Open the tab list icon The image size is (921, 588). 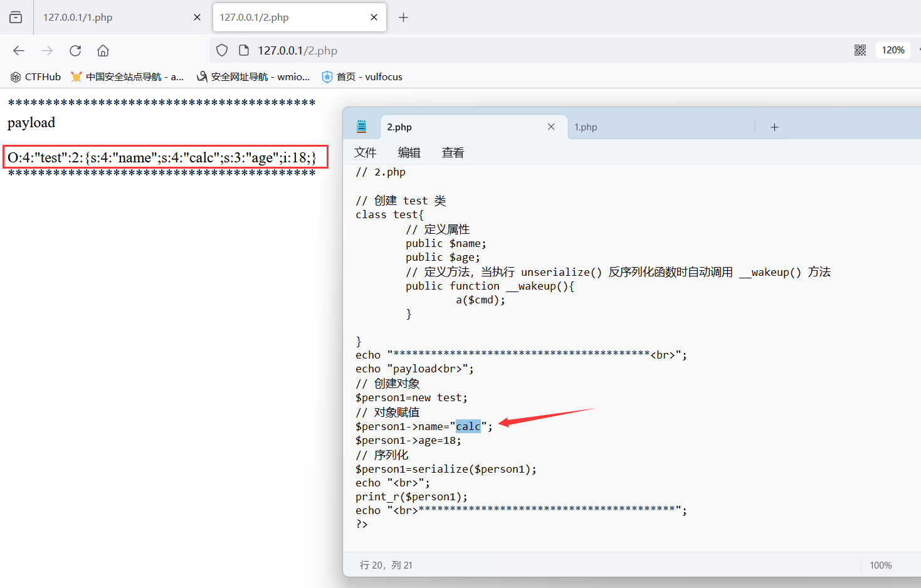tap(16, 18)
